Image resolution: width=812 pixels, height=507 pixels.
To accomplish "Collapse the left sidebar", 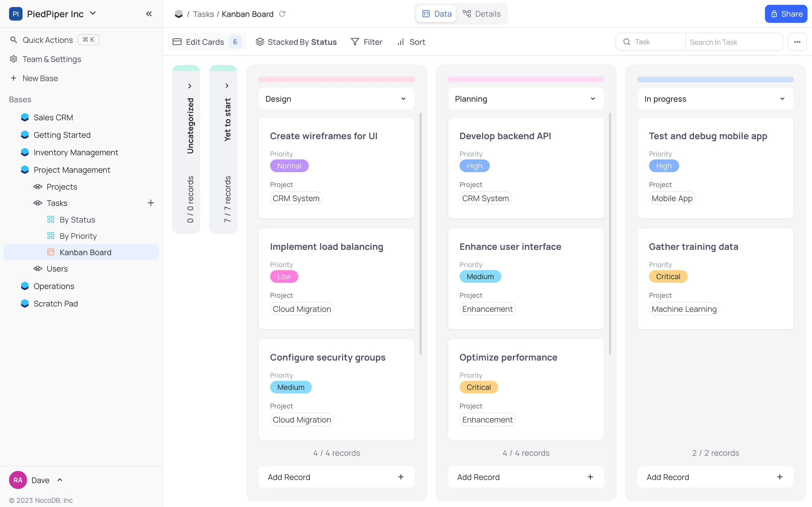I will click(149, 14).
